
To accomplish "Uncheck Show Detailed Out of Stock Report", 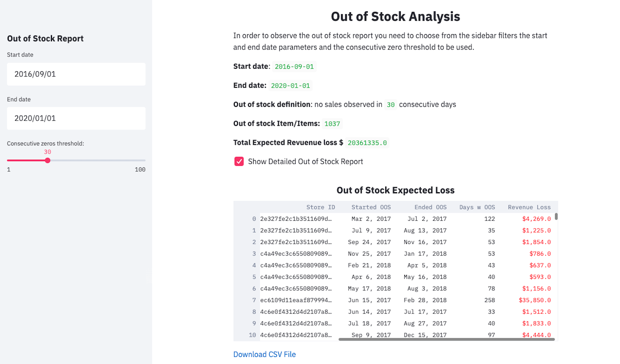I will tap(239, 161).
